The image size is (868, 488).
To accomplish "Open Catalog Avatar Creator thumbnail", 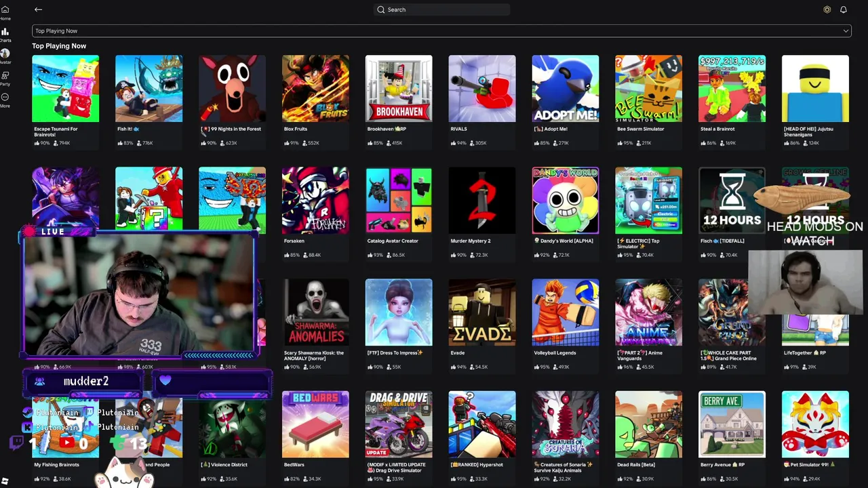I will point(399,200).
